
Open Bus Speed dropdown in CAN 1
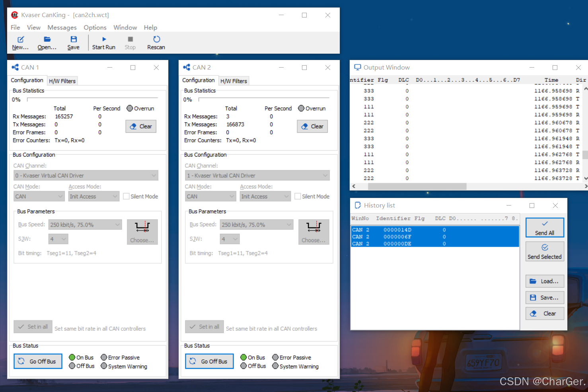tap(85, 225)
